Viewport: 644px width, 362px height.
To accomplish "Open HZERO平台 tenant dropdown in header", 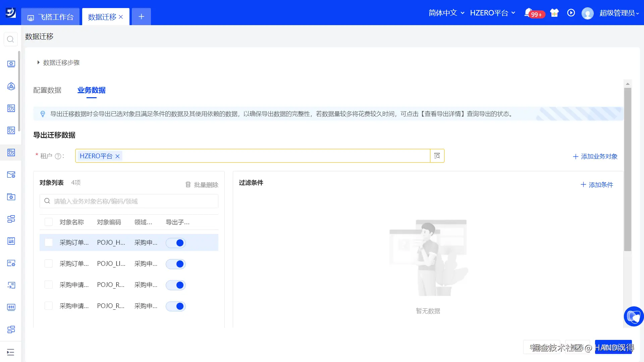I will pos(492,13).
